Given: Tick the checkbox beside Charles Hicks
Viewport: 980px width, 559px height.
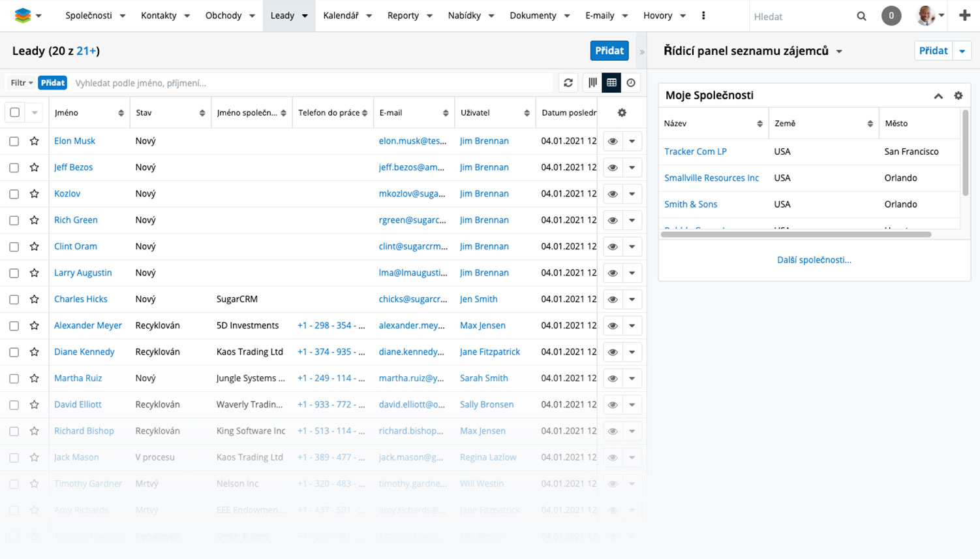Looking at the screenshot, I should click(x=14, y=300).
